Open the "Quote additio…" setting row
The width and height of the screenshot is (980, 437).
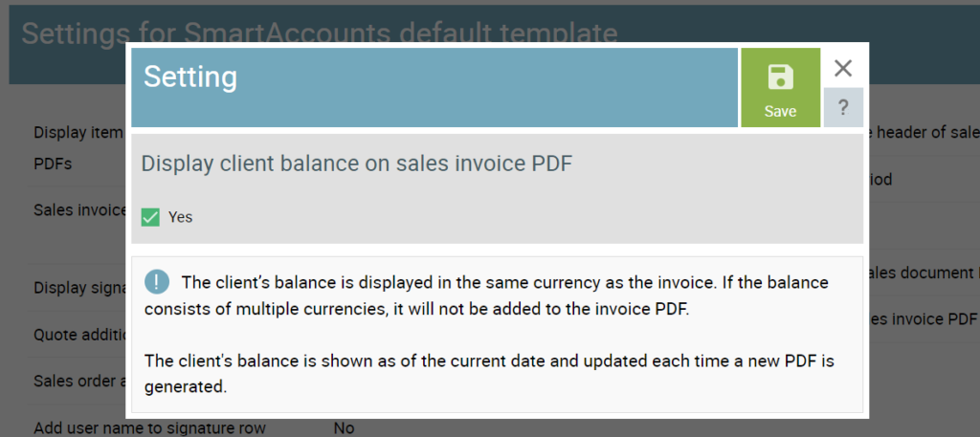coord(80,335)
